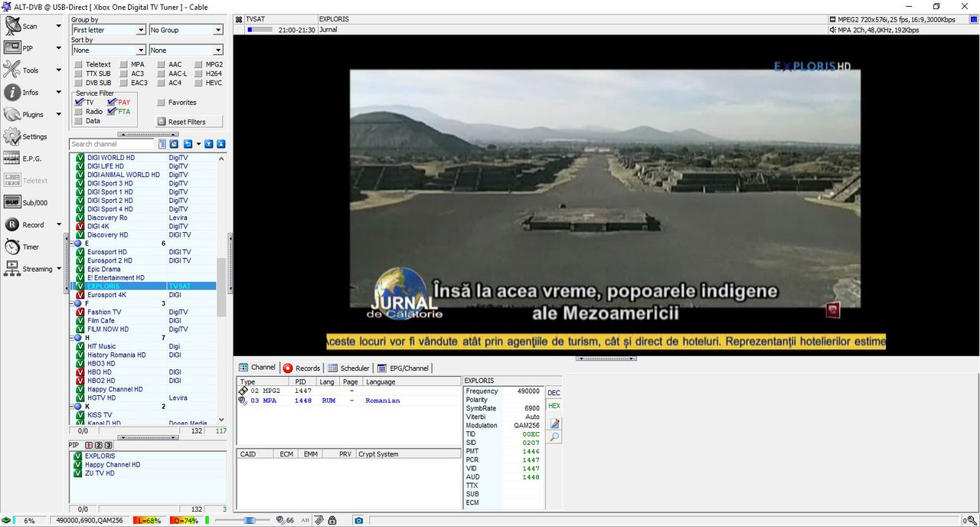This screenshot has height=527, width=980.
Task: Open the PIP monitor icon
Action: click(x=12, y=47)
